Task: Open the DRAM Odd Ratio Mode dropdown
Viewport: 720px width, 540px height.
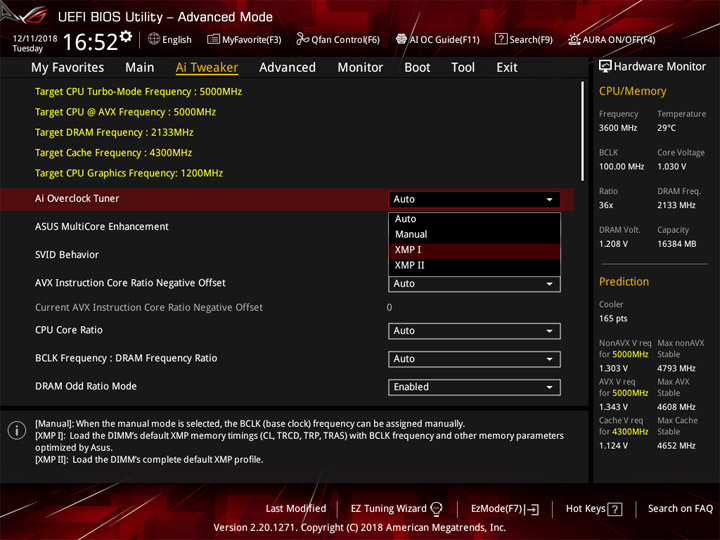Action: click(x=474, y=387)
